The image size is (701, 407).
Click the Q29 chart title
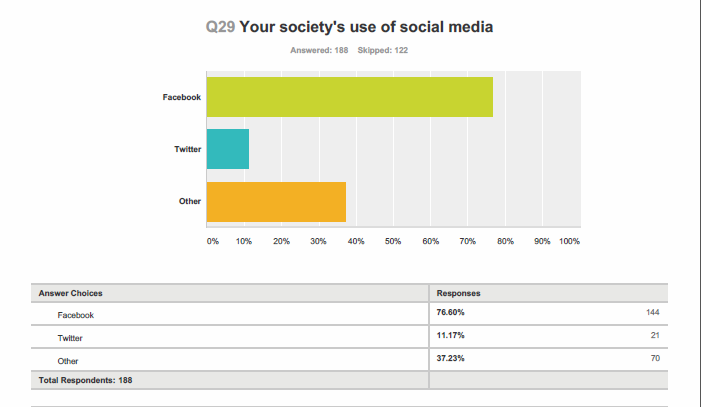pyautogui.click(x=349, y=27)
